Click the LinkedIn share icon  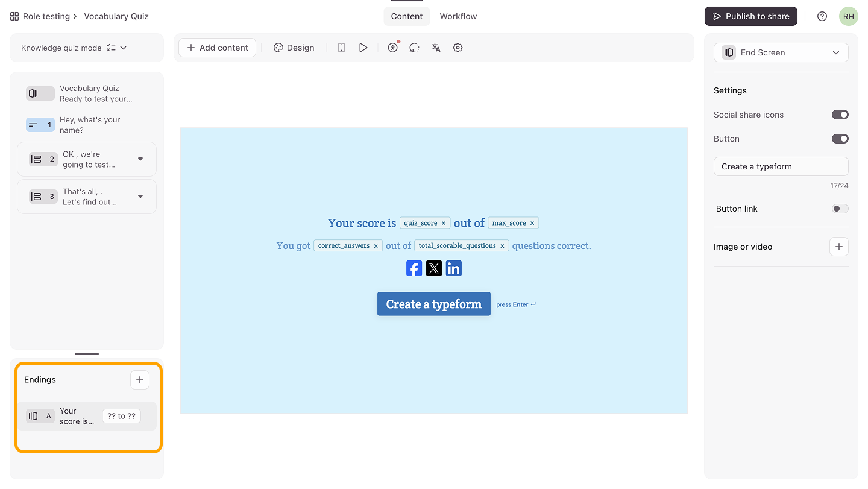[454, 268]
